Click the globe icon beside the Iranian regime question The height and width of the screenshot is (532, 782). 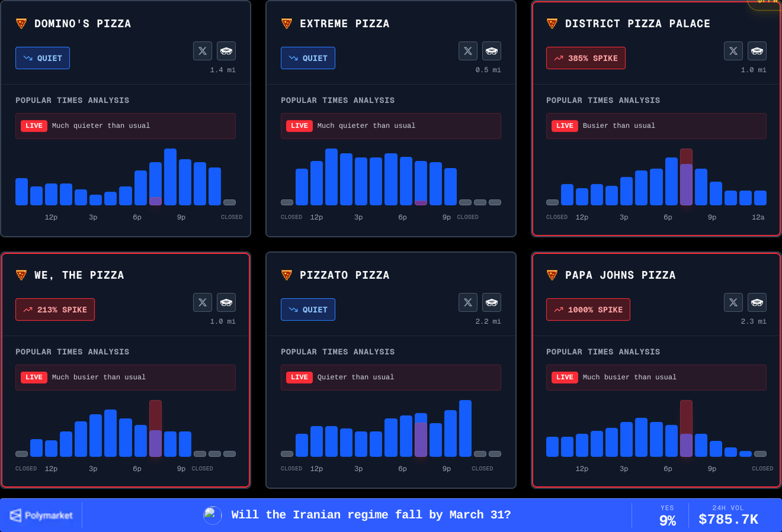[211, 515]
